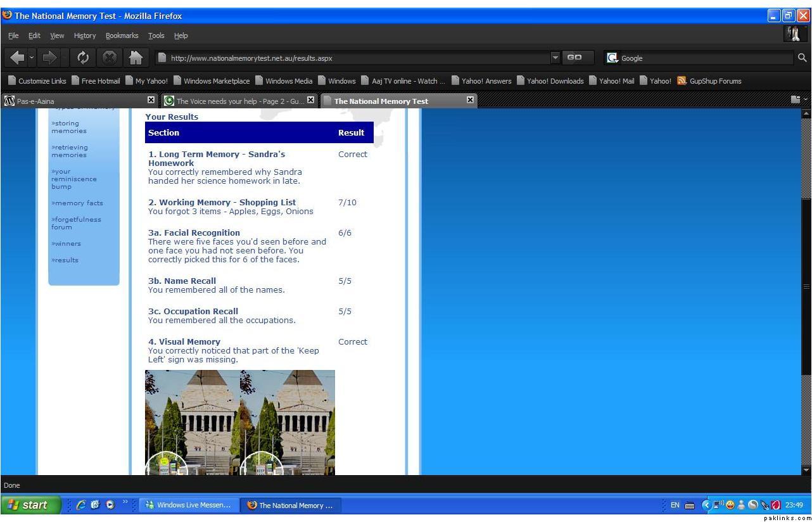
Task: Click the search magnifier icon
Action: (x=802, y=58)
